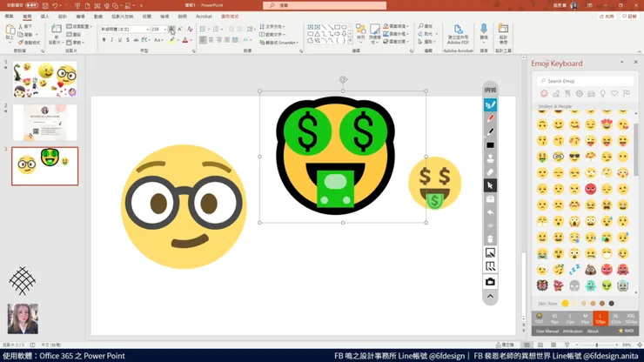Select the IPEVO red marker tool

[490, 118]
